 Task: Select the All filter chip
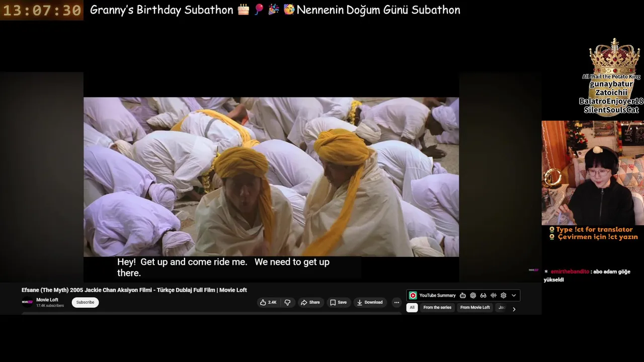[412, 307]
